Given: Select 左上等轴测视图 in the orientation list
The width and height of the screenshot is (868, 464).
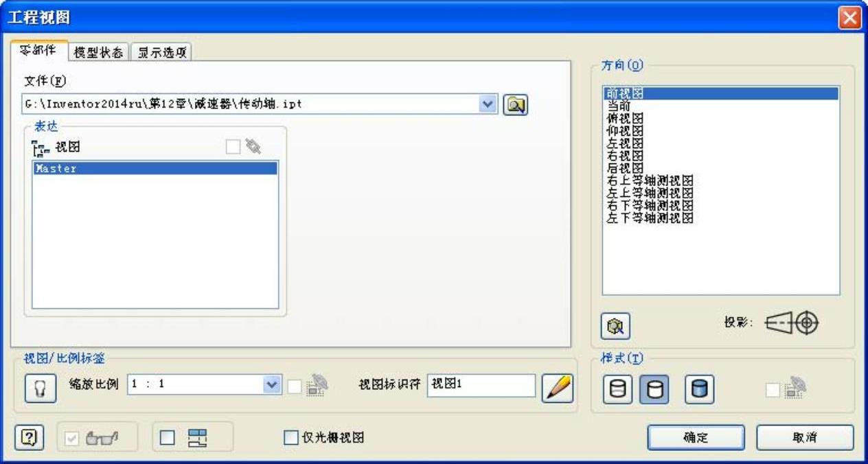Looking at the screenshot, I should point(650,194).
